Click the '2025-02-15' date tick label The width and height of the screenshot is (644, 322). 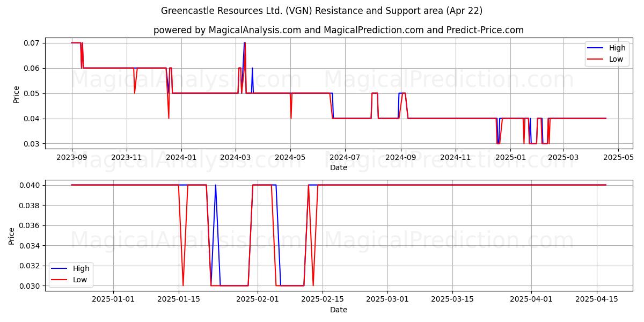(x=323, y=299)
